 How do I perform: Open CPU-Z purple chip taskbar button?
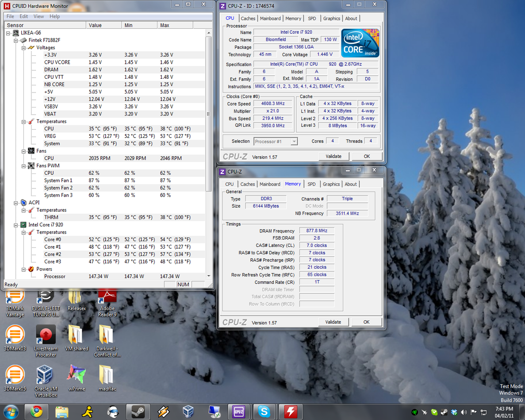pos(239,412)
